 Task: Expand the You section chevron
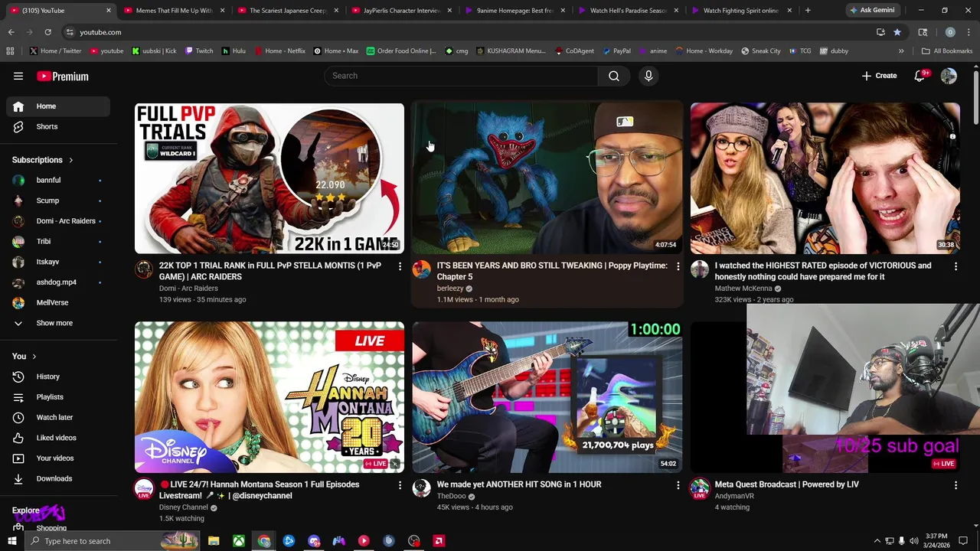[34, 357]
